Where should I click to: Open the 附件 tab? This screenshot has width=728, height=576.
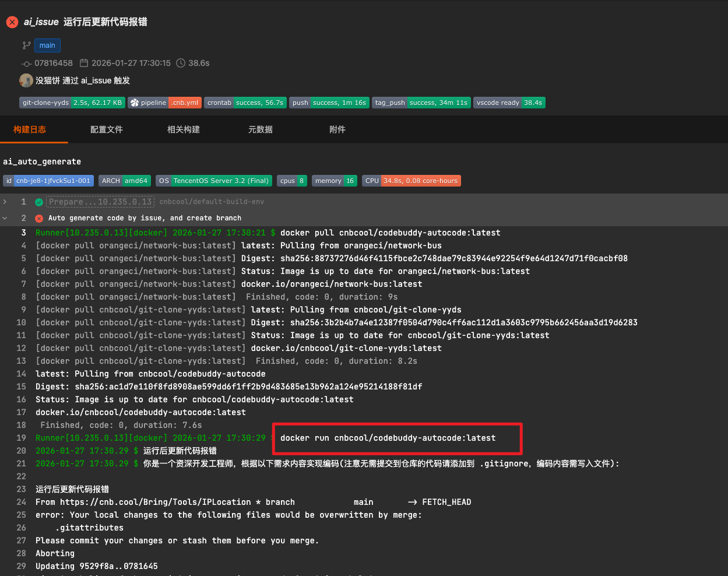point(337,129)
